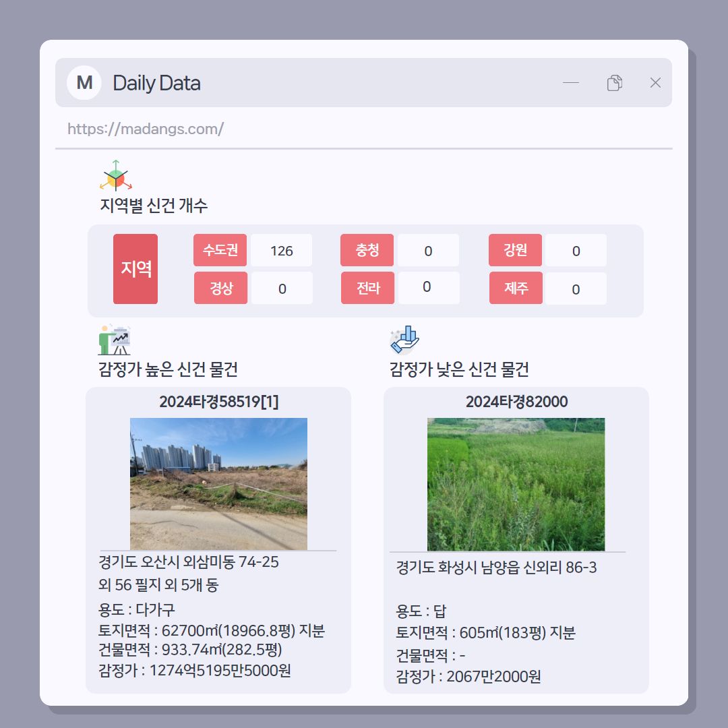The height and width of the screenshot is (728, 728).
Task: Click the 0 count next to 제주
Action: click(576, 289)
